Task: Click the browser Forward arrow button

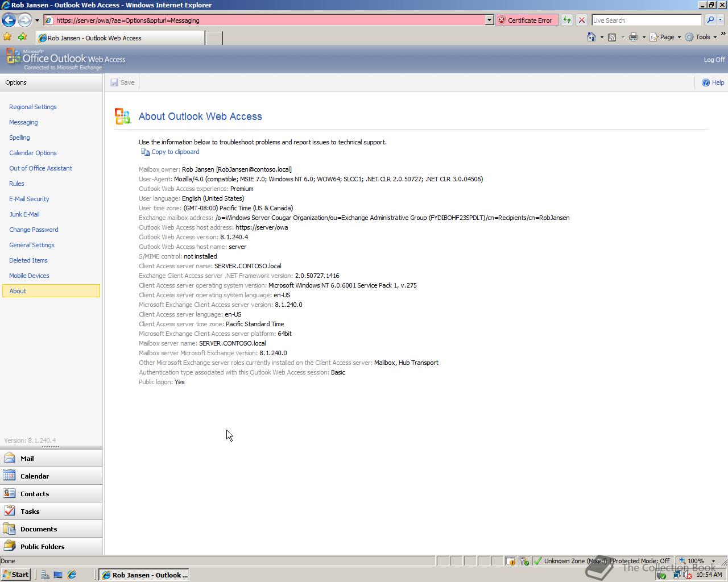Action: [24, 20]
